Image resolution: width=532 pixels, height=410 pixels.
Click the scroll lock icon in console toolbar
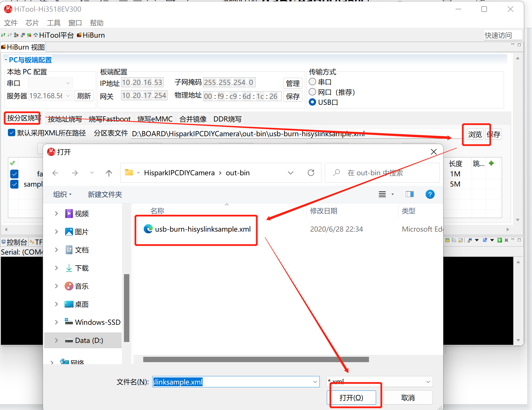coord(460,240)
